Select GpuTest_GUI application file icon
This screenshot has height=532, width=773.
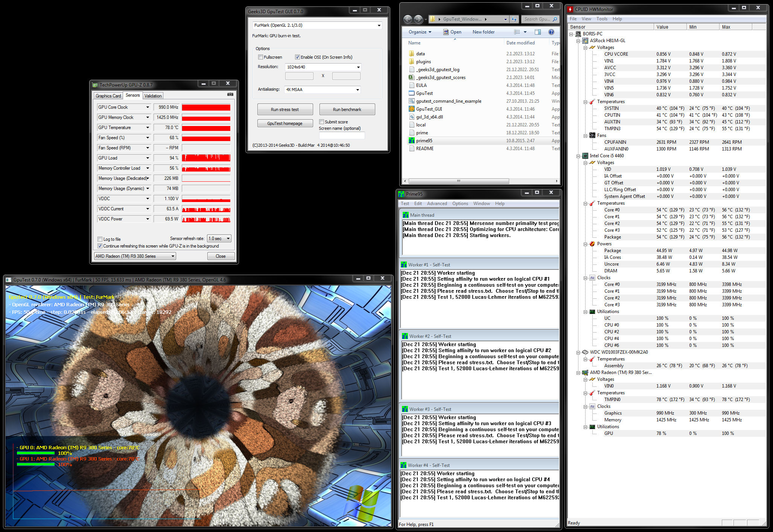(411, 109)
